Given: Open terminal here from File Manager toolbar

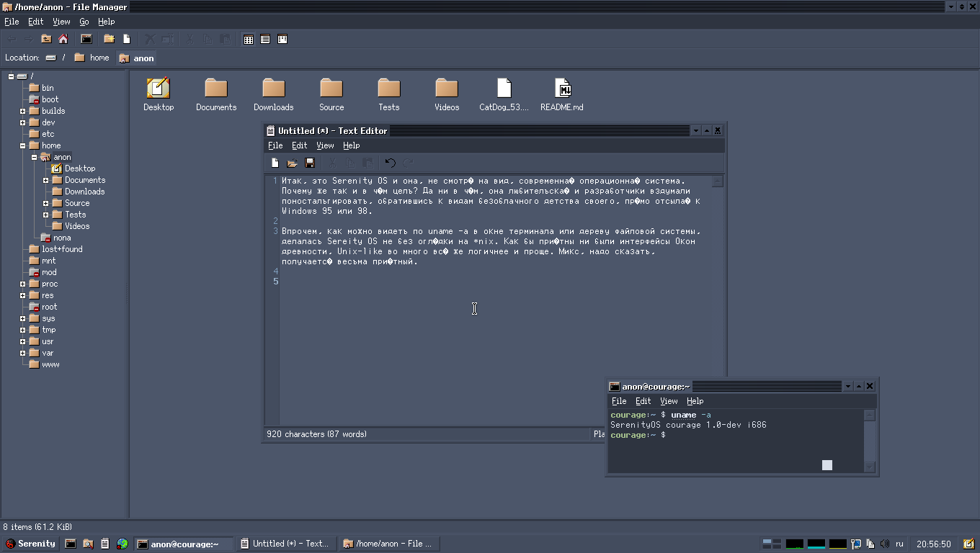Looking at the screenshot, I should click(86, 39).
